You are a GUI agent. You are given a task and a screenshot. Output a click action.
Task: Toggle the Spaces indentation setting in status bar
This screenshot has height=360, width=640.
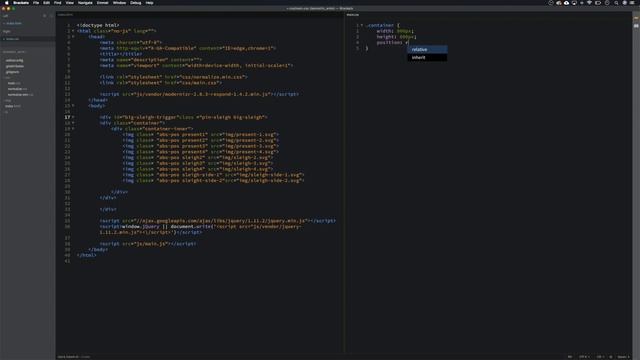(624, 357)
